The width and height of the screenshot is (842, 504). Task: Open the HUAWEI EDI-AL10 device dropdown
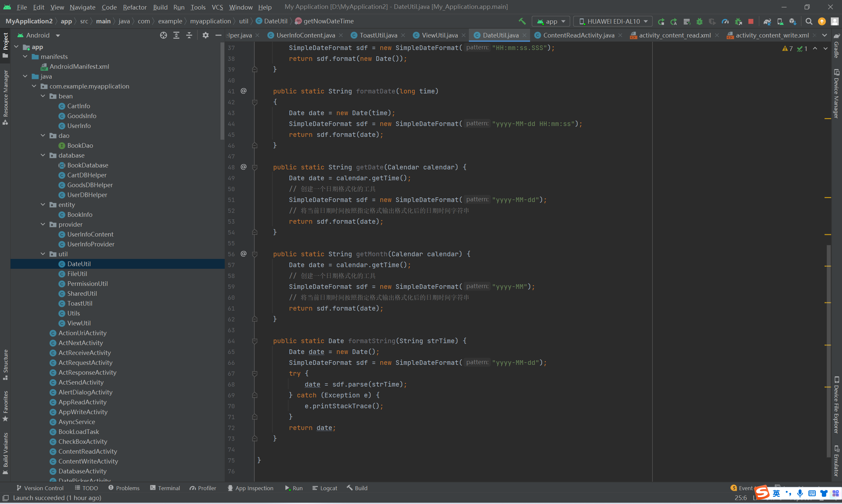point(613,21)
